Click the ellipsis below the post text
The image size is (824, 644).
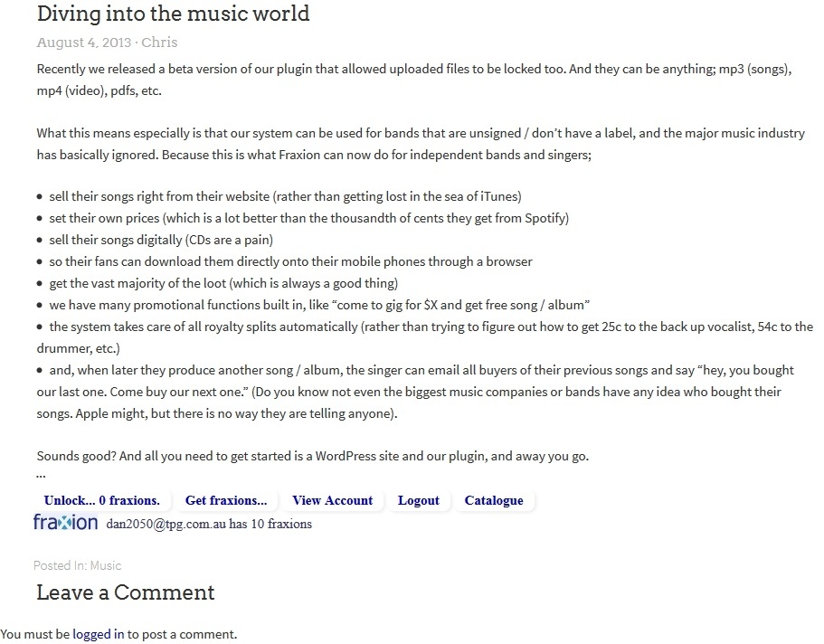(41, 475)
